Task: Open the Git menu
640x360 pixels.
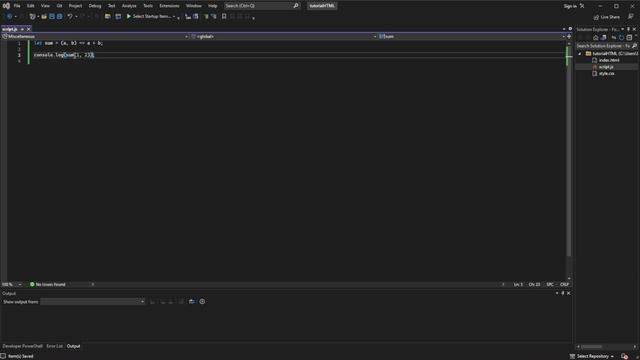Action: (x=60, y=6)
